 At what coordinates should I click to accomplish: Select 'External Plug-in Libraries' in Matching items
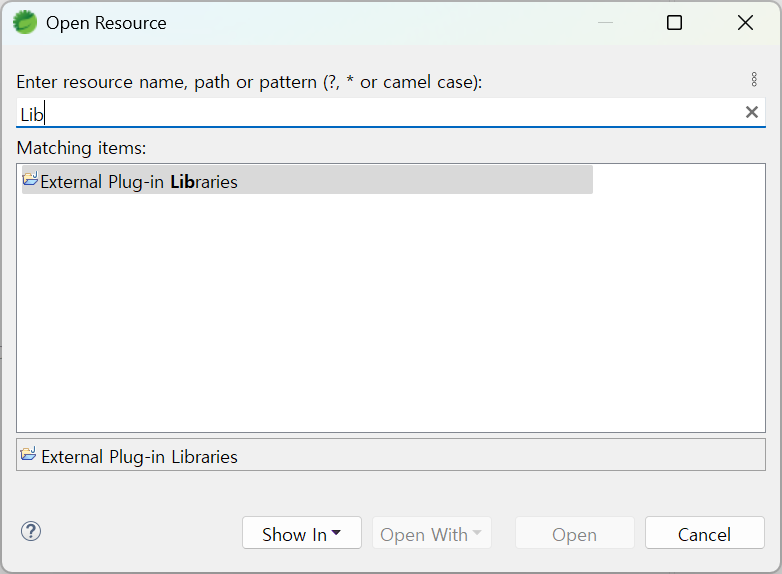pyautogui.click(x=307, y=180)
